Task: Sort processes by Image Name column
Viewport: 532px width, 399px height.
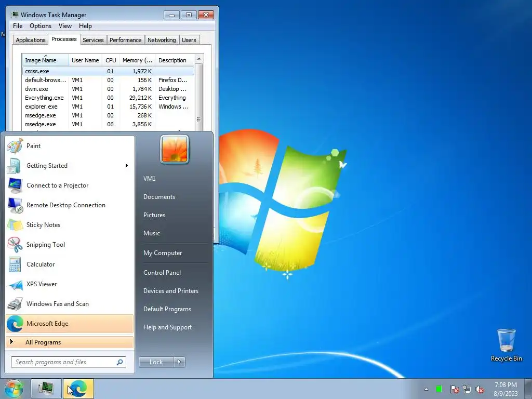Action: coord(46,60)
